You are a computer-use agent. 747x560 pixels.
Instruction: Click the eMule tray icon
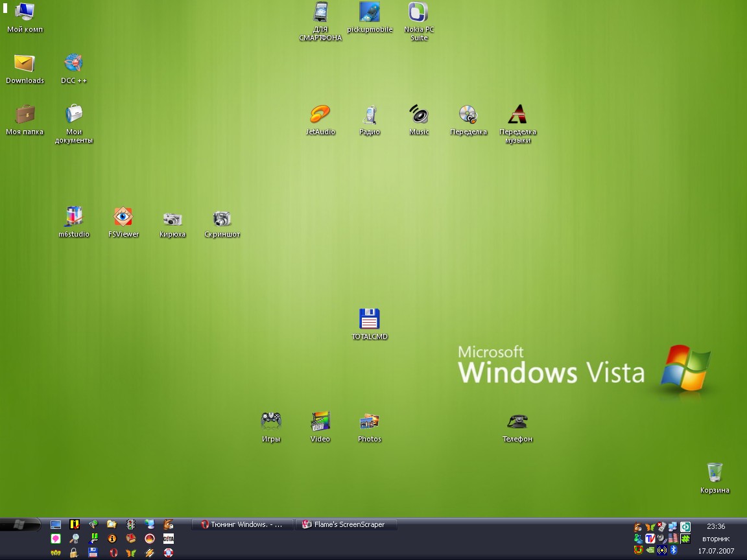637,527
